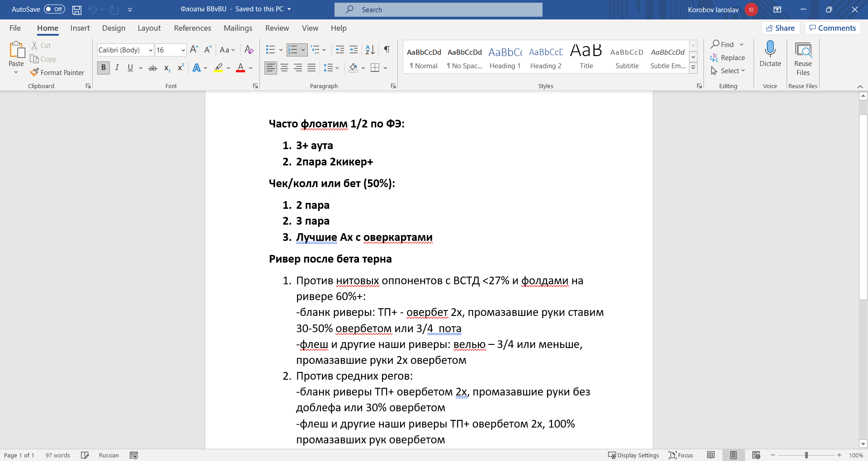This screenshot has width=868, height=461.
Task: Open the font name dropdown
Action: coord(151,50)
